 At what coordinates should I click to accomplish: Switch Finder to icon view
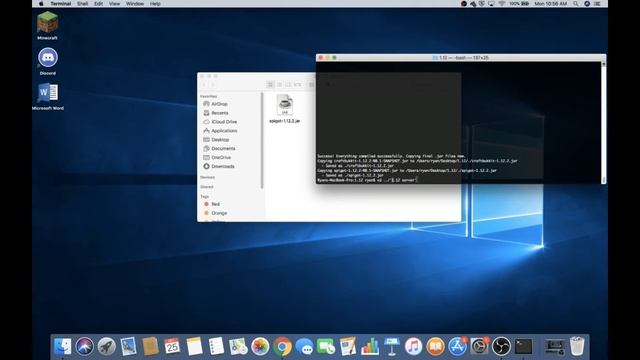[x=270, y=84]
